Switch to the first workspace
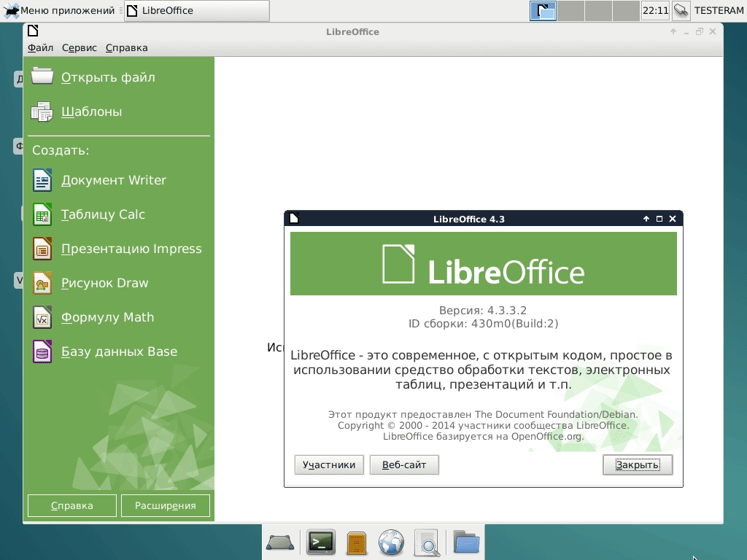 point(543,10)
